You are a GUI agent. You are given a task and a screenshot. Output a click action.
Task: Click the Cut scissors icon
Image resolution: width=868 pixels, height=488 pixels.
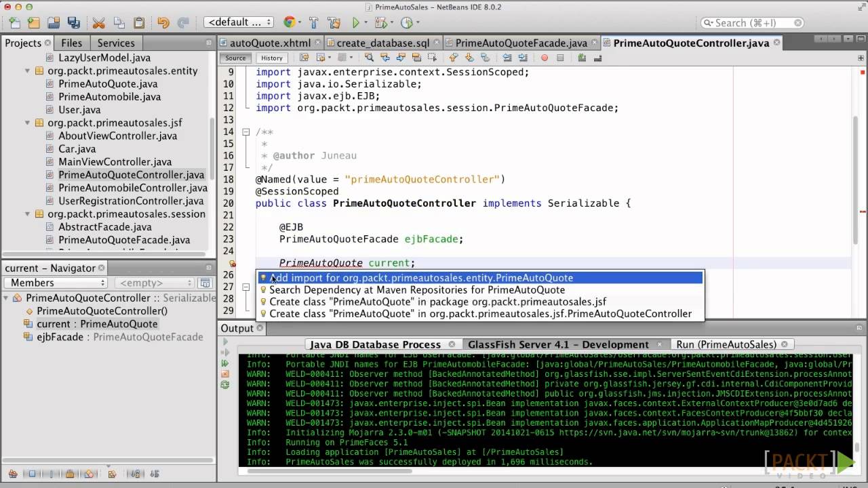(x=98, y=23)
